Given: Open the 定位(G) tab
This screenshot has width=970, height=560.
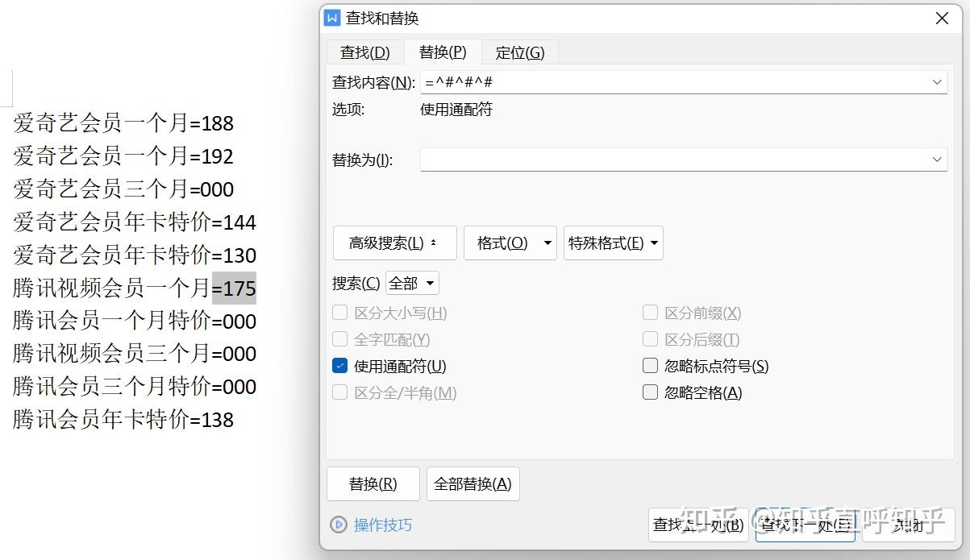Looking at the screenshot, I should tap(520, 52).
